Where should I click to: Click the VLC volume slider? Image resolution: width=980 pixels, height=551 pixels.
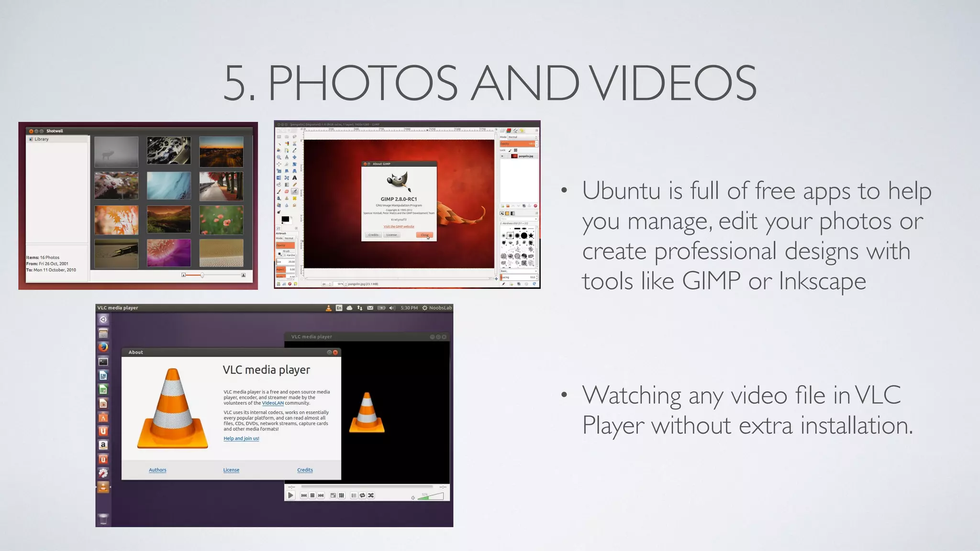click(x=431, y=497)
